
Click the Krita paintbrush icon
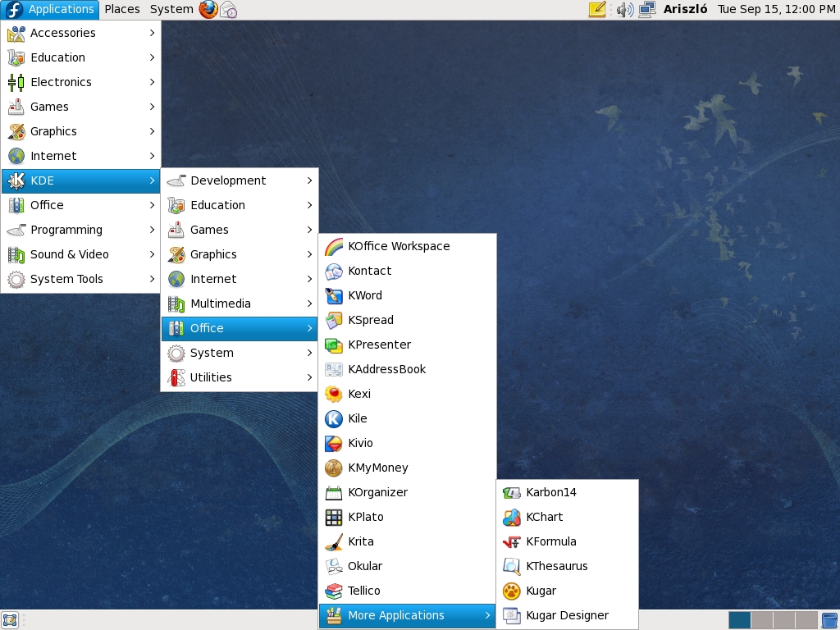(334, 542)
